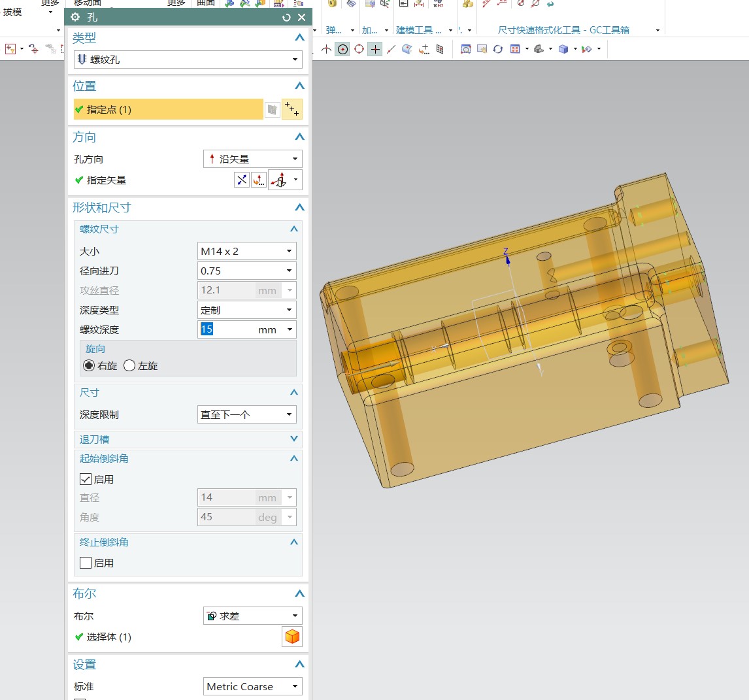Click the blue cube display style icon

point(563,49)
